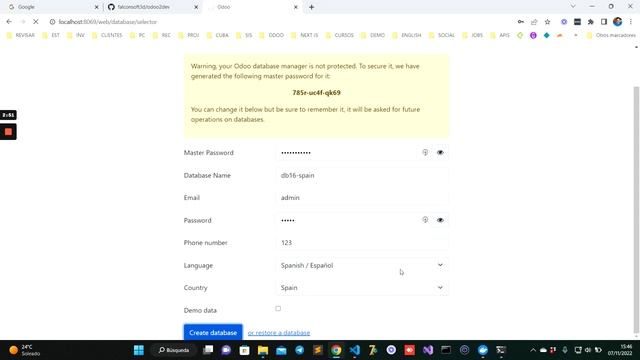Toggle the browser side panel
The width and height of the screenshot is (640, 360).
[x=604, y=22]
